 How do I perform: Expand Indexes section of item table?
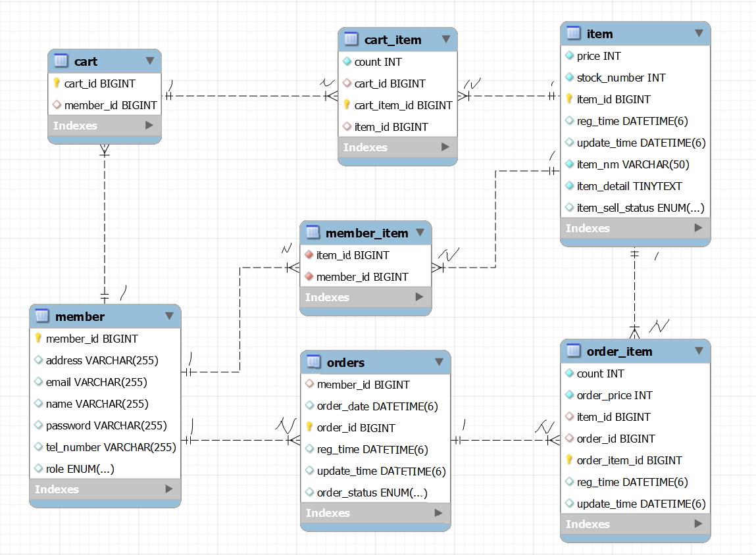[698, 228]
